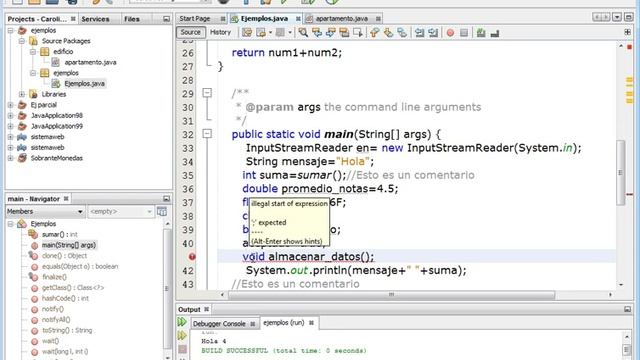Viewport: 640px width, 360px height.
Task: Open dropdown arrow next to Back icon
Action: [x=270, y=33]
